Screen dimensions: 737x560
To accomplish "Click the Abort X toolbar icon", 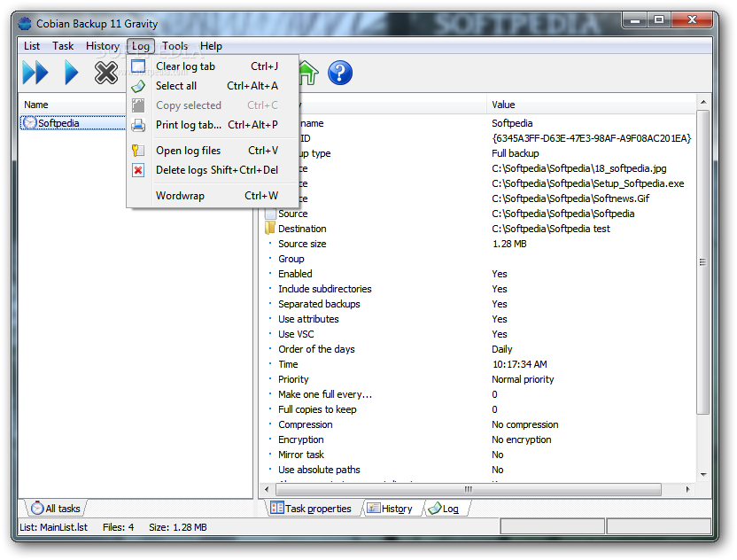I will (106, 73).
